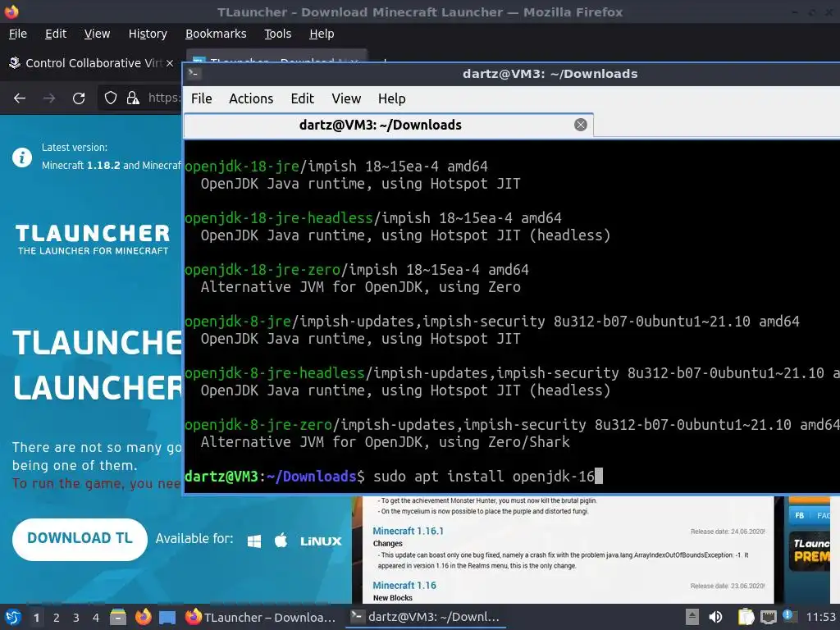This screenshot has width=840, height=630.
Task: Open the clipboard manager tray icon
Action: (x=746, y=617)
